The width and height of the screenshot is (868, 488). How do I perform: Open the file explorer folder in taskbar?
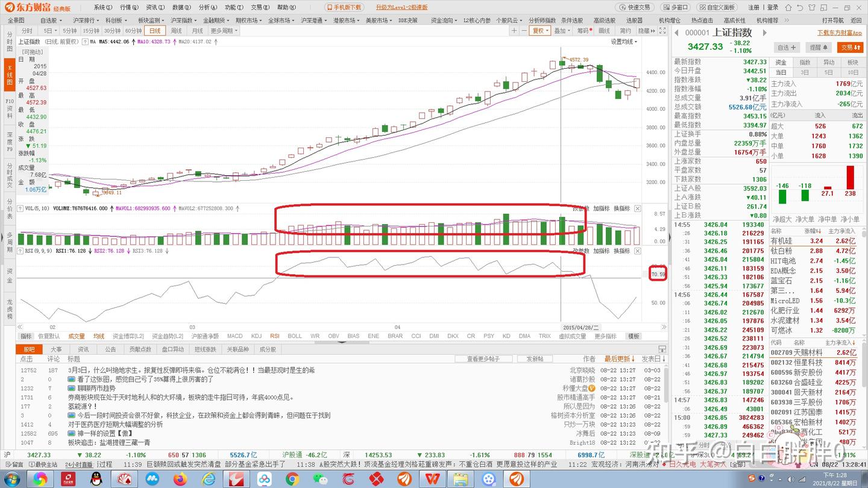point(461,480)
